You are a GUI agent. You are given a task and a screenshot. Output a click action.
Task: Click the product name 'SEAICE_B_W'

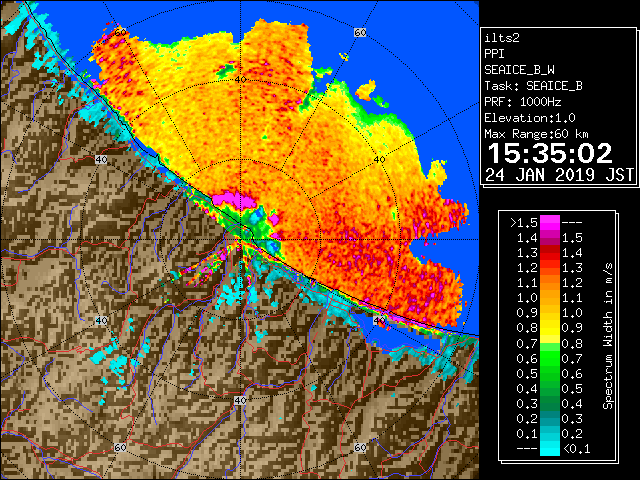point(519,70)
